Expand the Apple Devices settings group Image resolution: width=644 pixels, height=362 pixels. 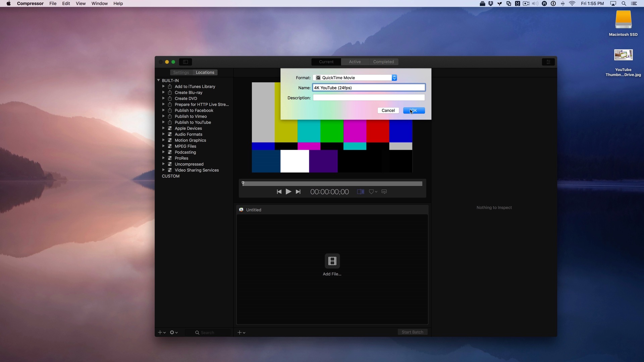[163, 128]
